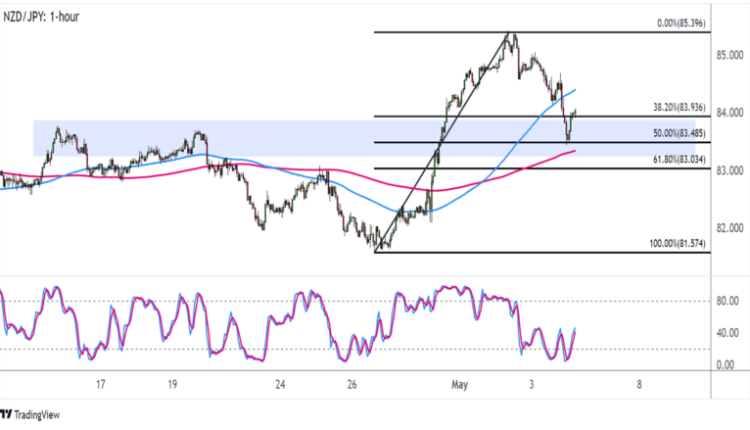Viewport: 750px width, 430px height.
Task: Click the 8 date marker on time axis
Action: [638, 385]
